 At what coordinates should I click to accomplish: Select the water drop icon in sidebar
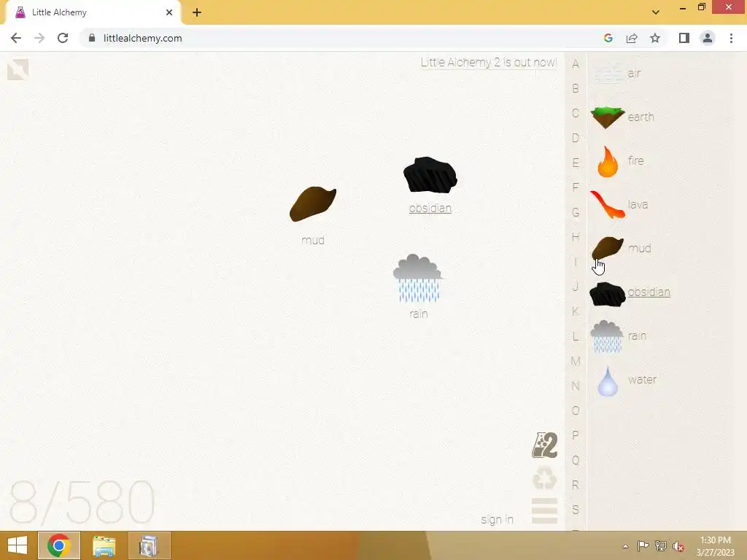click(608, 381)
